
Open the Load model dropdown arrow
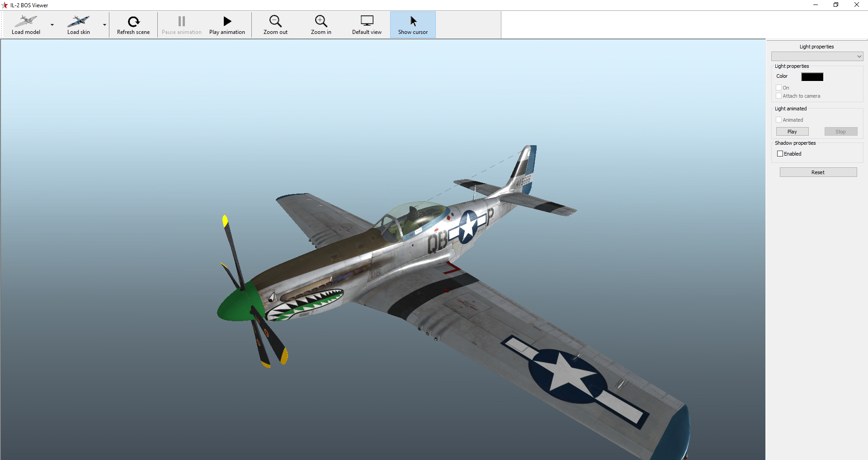tap(52, 25)
